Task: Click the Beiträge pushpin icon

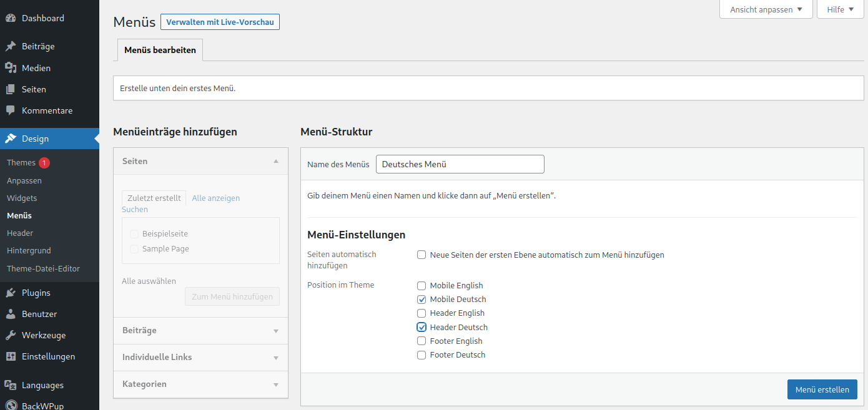Action: [x=11, y=46]
